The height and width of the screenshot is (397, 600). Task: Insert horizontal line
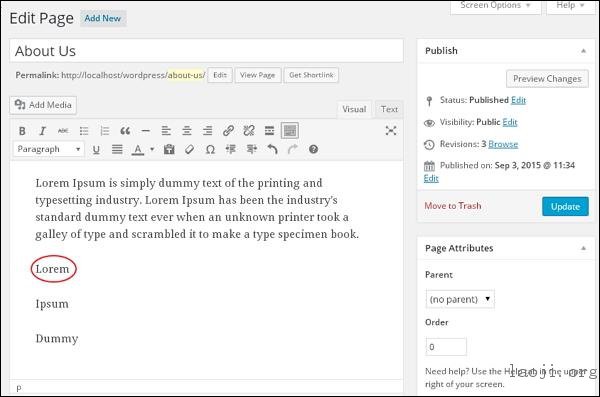coord(145,131)
